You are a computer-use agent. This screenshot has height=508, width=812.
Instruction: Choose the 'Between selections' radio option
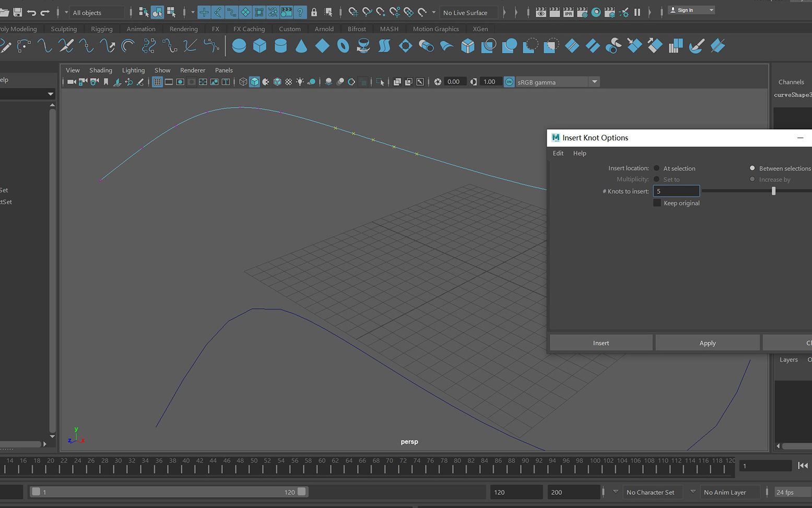coord(752,168)
